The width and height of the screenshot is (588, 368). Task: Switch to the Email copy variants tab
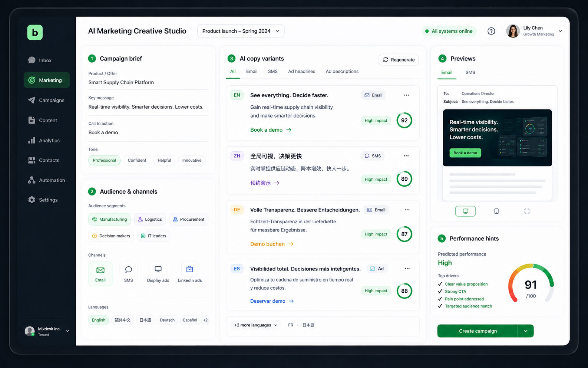coord(252,72)
